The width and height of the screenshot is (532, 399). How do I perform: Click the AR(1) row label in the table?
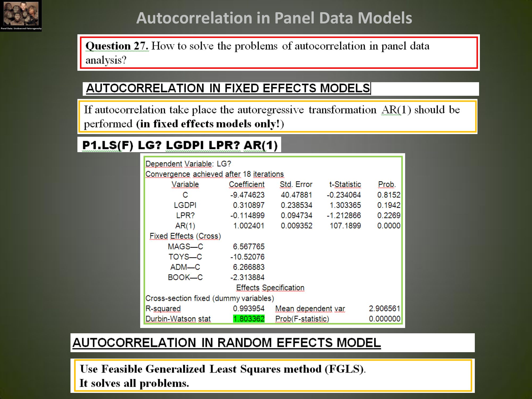coord(185,226)
